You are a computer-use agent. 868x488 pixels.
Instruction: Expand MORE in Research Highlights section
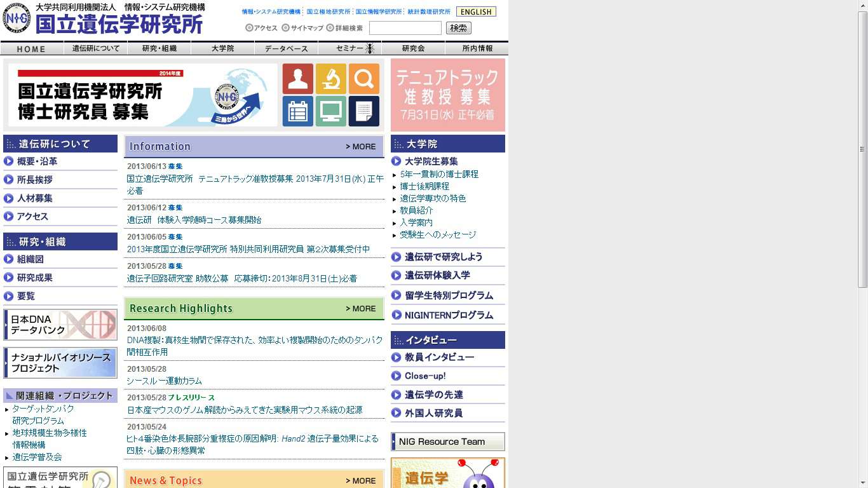pyautogui.click(x=360, y=309)
